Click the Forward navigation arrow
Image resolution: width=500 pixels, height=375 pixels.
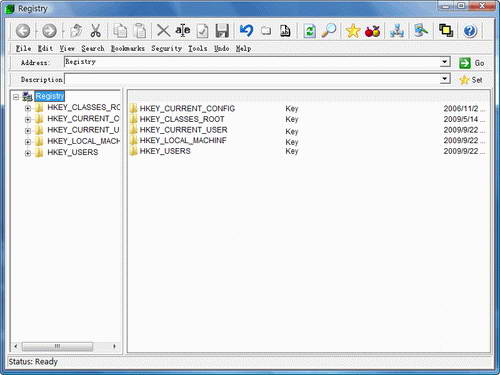point(49,31)
